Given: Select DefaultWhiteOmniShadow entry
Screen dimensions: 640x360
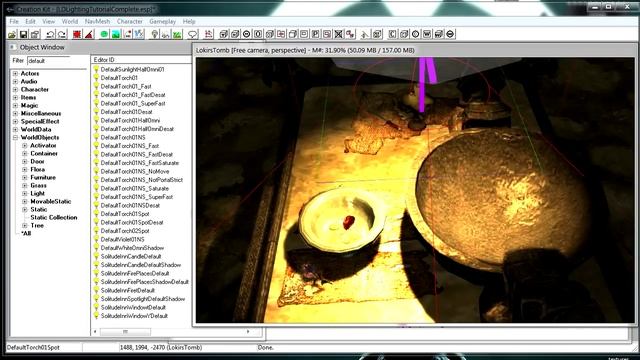Looking at the screenshot, I should [132, 248].
